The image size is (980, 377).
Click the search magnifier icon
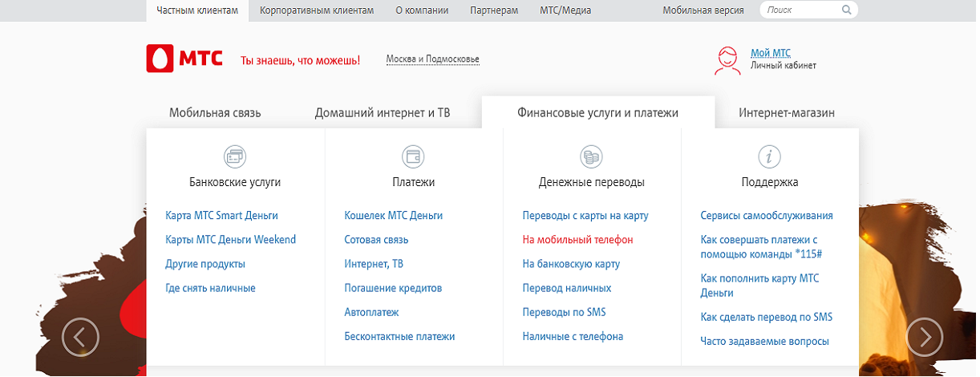point(847,10)
